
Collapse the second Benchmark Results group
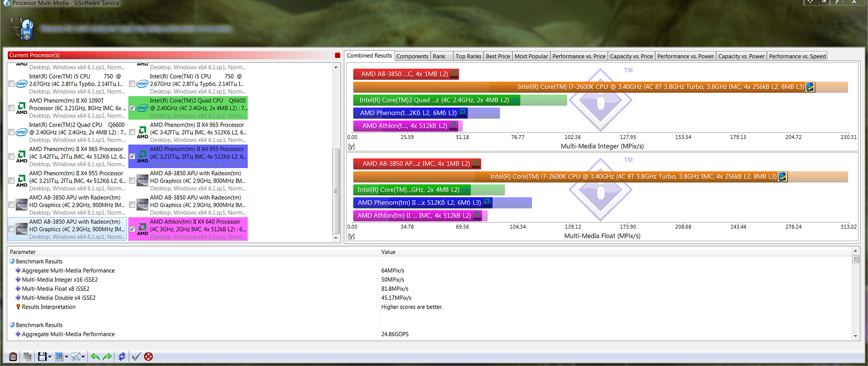12,325
